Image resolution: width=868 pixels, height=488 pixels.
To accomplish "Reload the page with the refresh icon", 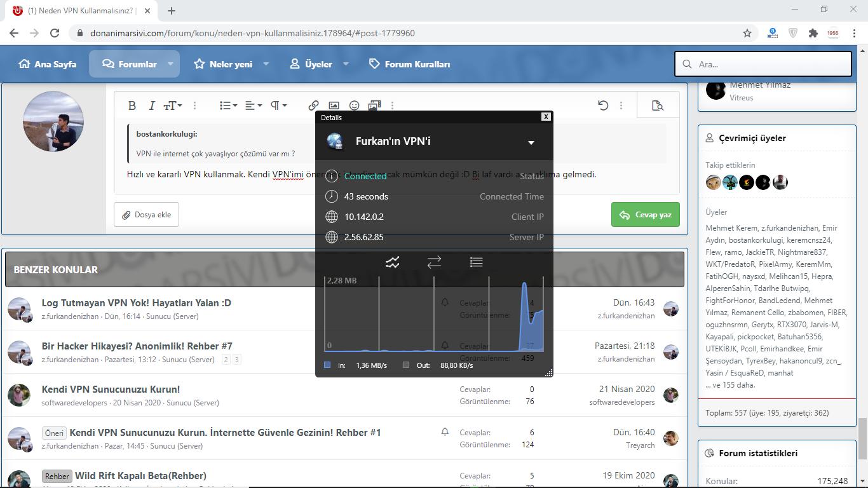I will pos(55,33).
